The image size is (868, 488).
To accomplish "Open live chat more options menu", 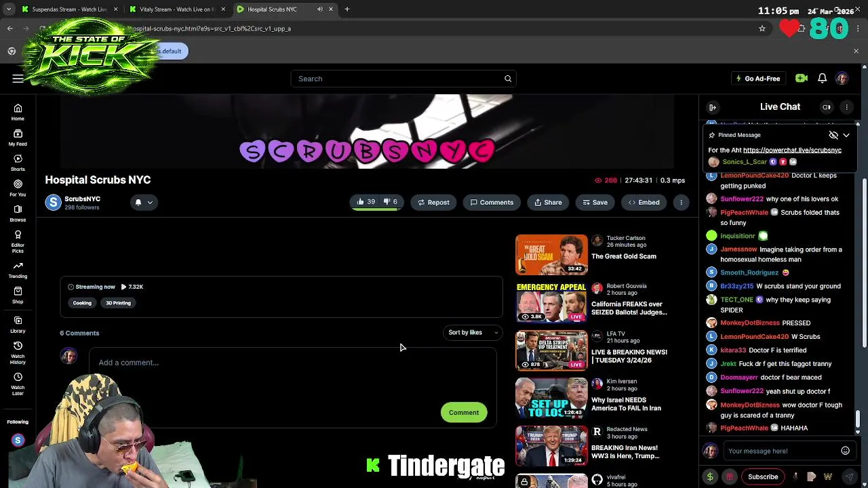I will click(846, 107).
